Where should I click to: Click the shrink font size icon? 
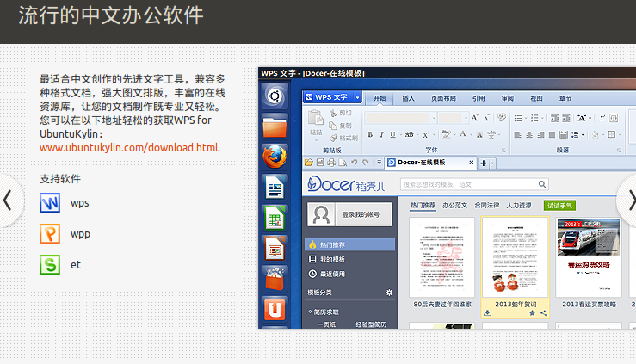487,118
